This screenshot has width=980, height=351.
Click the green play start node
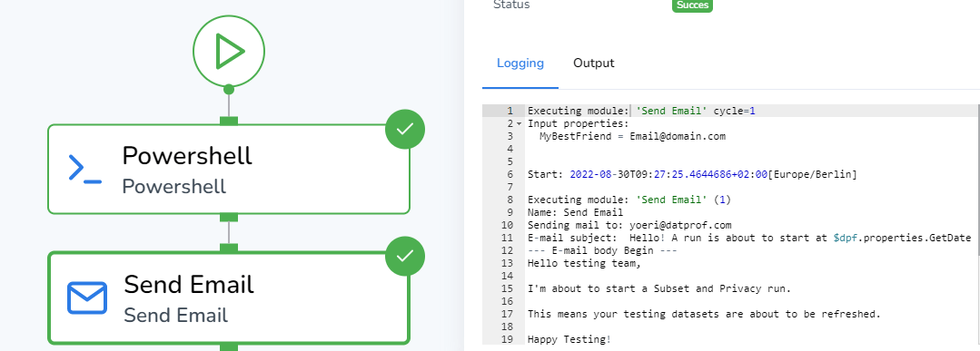coord(229,51)
